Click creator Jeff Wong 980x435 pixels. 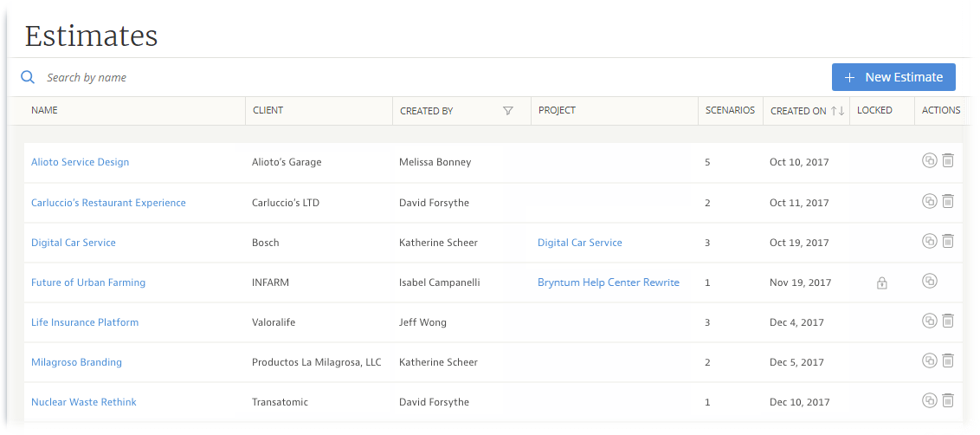(x=422, y=322)
